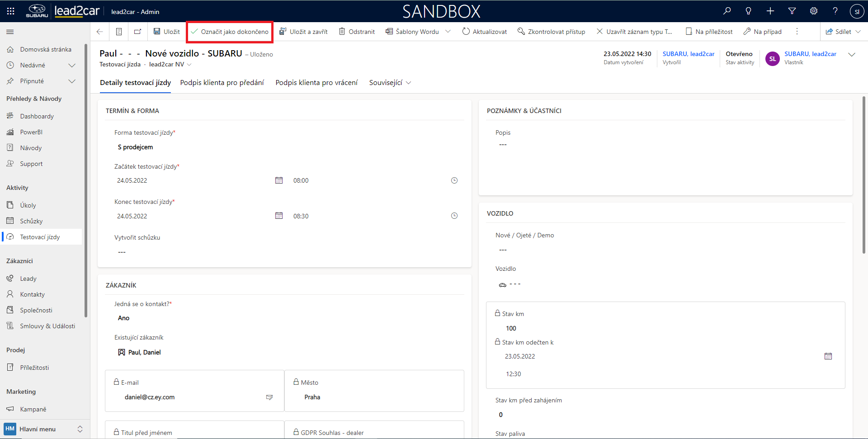Click the search magnifier icon in header
This screenshot has height=439, width=868.
point(727,11)
